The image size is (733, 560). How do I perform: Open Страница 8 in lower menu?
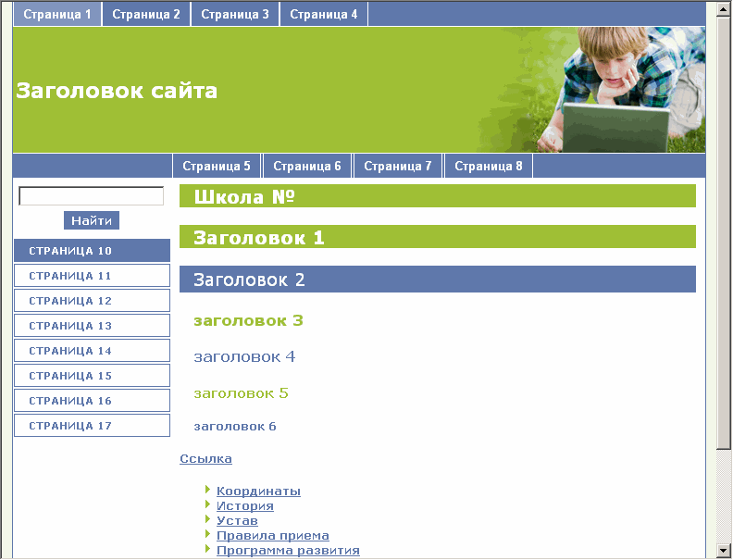coord(489,166)
